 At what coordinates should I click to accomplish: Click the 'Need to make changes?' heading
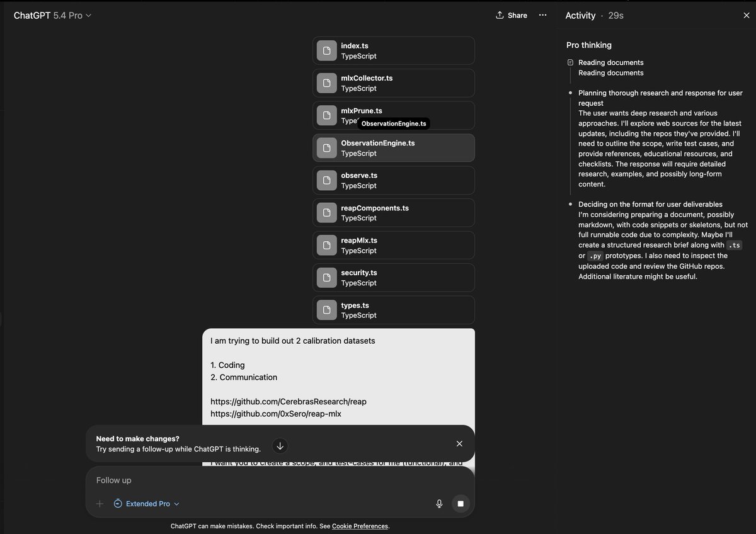tap(137, 439)
